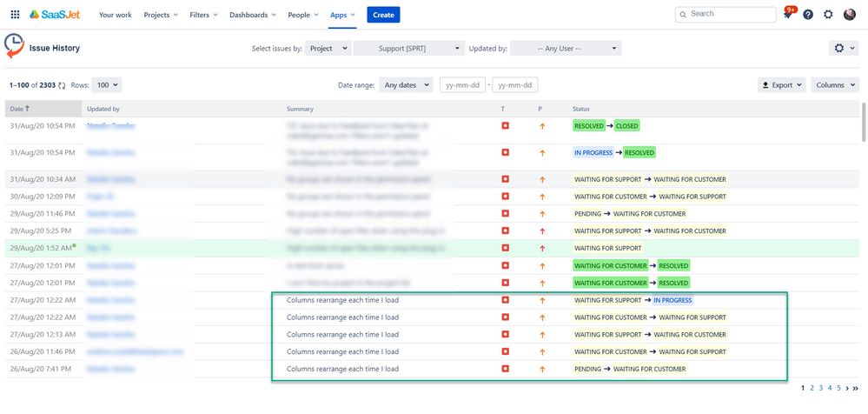Click the start date yy-mm-dd field

(462, 85)
